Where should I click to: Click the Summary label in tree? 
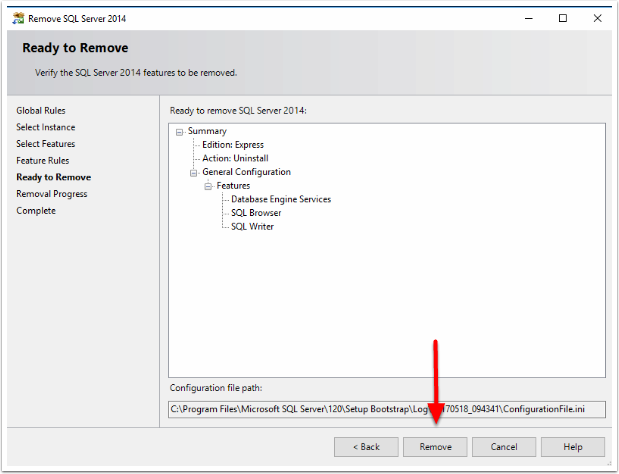[x=207, y=131]
